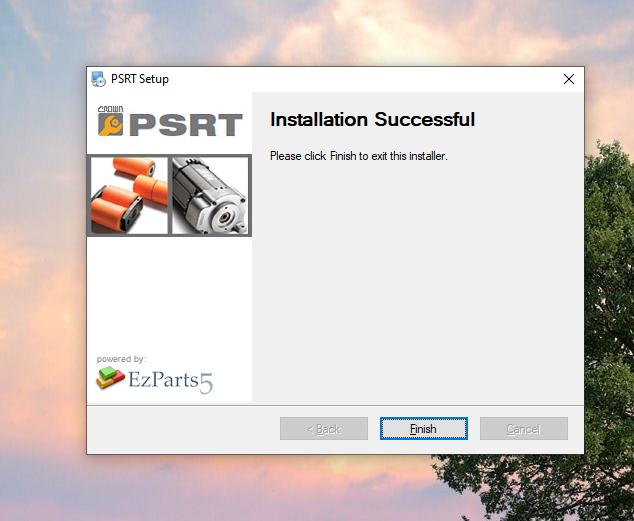Viewport: 634px width, 521px height.
Task: Select the orange rollers thumbnail image
Action: 129,195
